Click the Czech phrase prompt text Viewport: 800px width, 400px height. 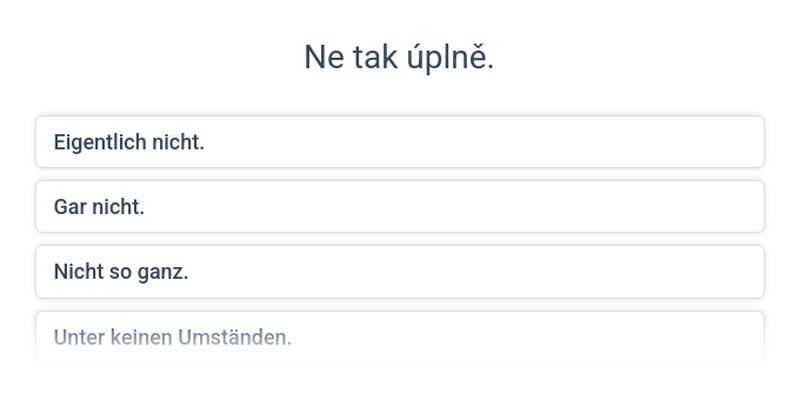(x=399, y=58)
